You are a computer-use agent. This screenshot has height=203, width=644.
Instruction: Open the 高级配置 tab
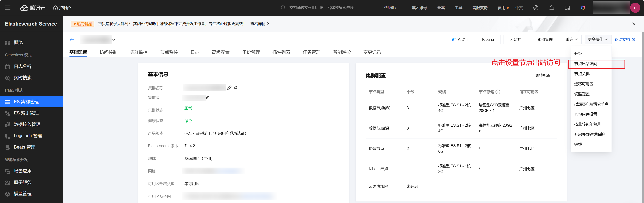(x=221, y=52)
